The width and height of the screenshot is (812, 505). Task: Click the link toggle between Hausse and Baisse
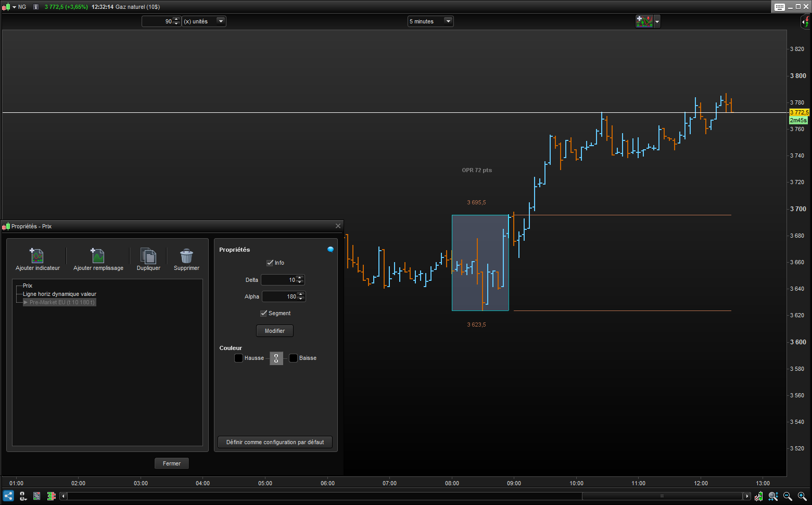coord(276,358)
